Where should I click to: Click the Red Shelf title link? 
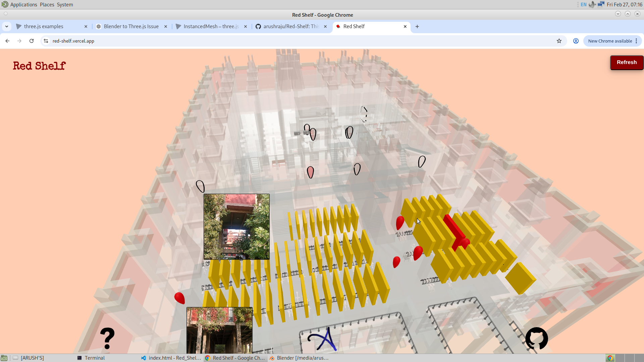tap(39, 66)
